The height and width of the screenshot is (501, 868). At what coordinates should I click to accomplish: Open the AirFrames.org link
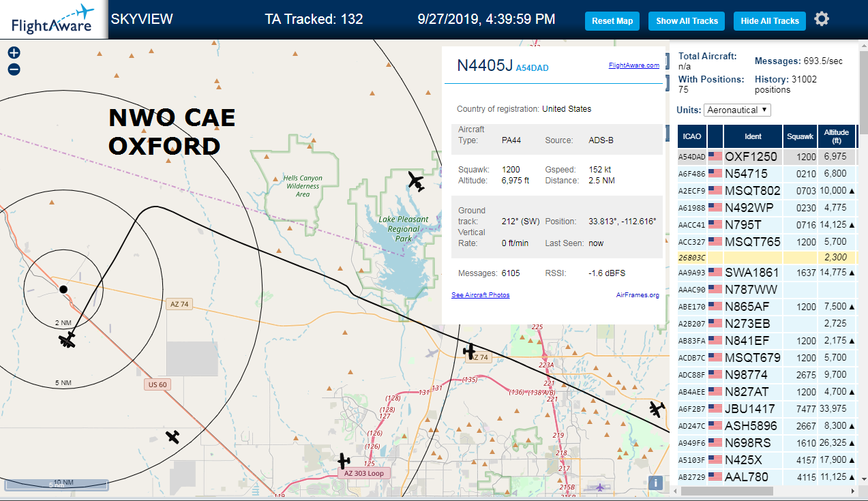(x=638, y=295)
